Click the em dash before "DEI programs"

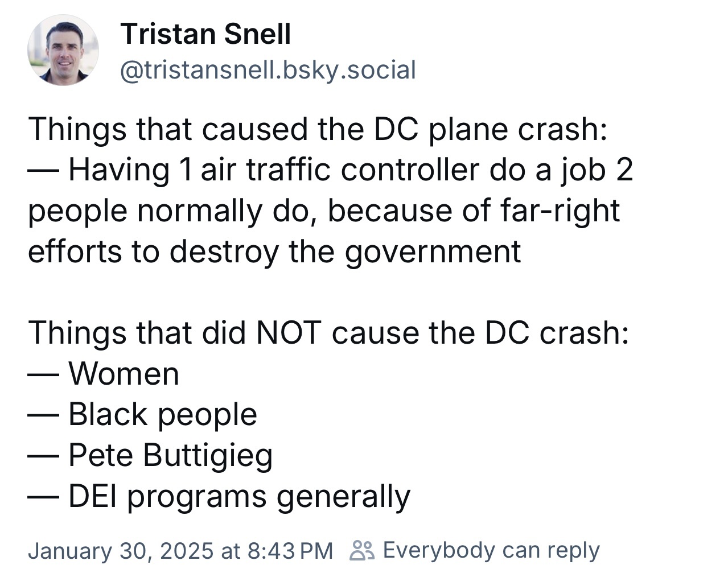tap(43, 497)
